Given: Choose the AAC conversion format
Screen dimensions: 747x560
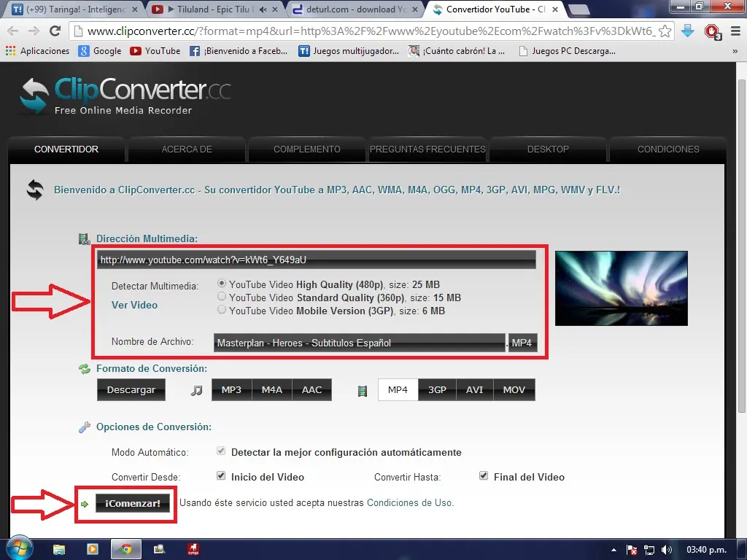Looking at the screenshot, I should [x=312, y=389].
